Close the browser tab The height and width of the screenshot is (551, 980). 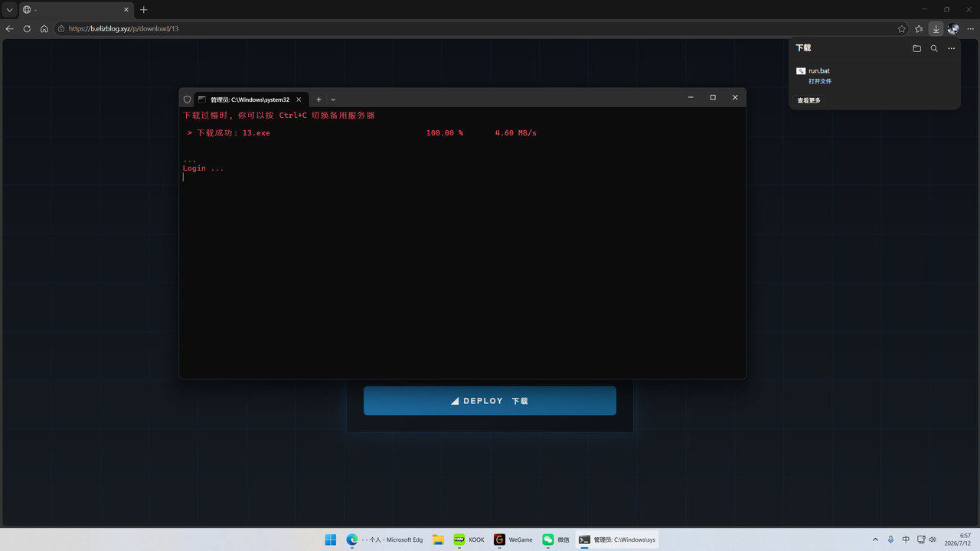tap(127, 10)
